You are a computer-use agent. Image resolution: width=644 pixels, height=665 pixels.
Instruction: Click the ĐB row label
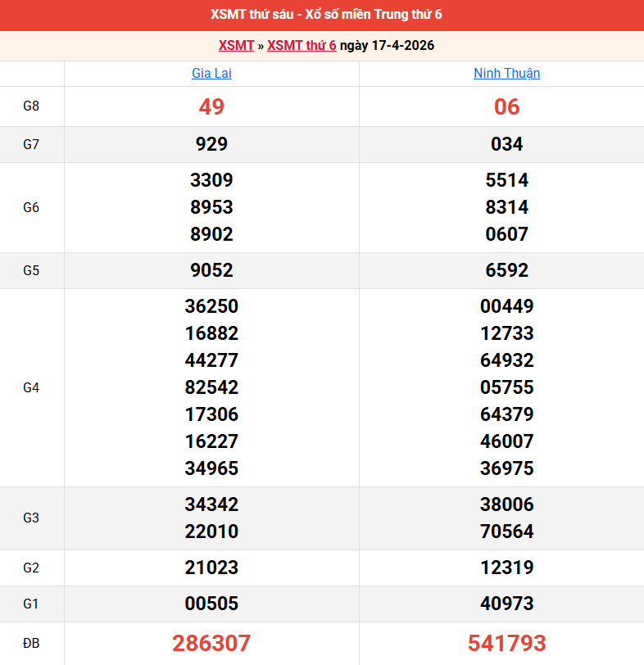(31, 643)
